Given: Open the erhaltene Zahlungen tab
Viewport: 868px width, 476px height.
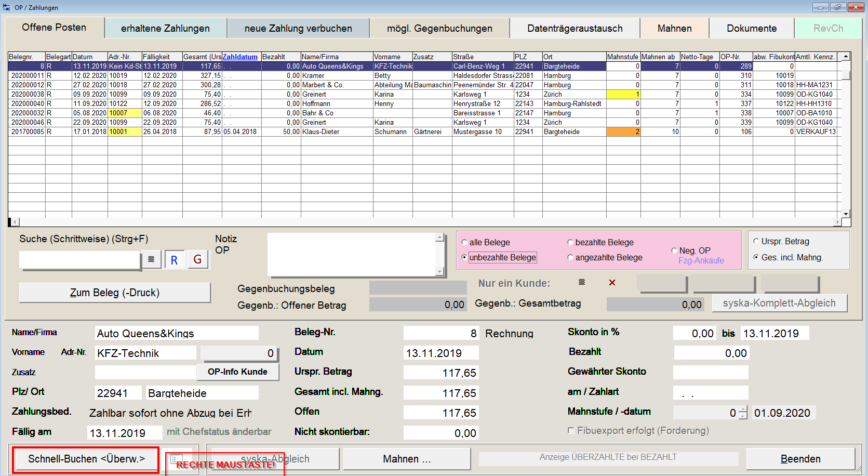Looking at the screenshot, I should click(165, 28).
